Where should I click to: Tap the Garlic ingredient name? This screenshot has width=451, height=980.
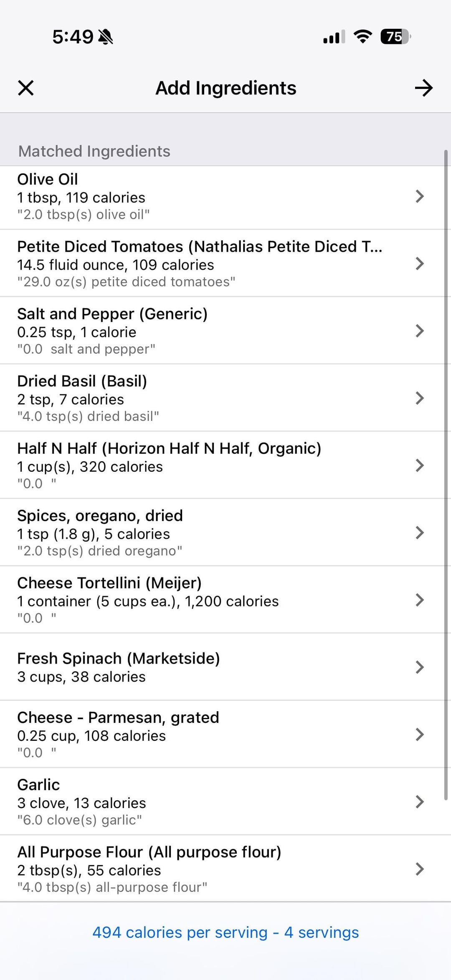(x=38, y=785)
